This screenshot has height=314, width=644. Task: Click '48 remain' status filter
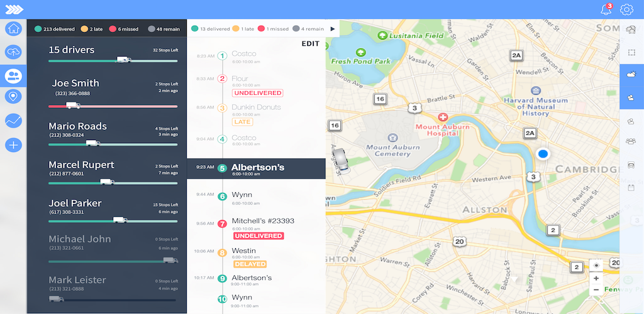pyautogui.click(x=164, y=29)
